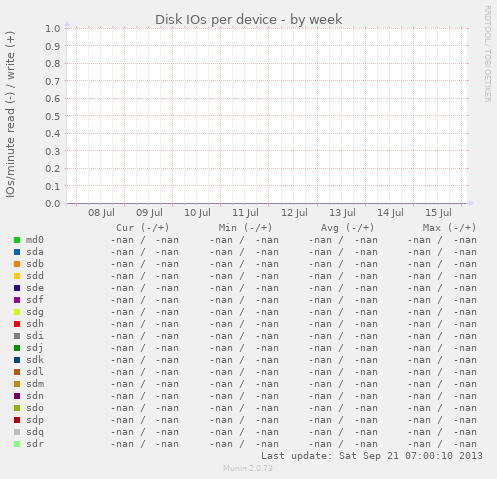The height and width of the screenshot is (479, 497).
Task: Click the 'Last update: Sat Sep 21 07:00:10 2013' text
Action: click(x=372, y=456)
